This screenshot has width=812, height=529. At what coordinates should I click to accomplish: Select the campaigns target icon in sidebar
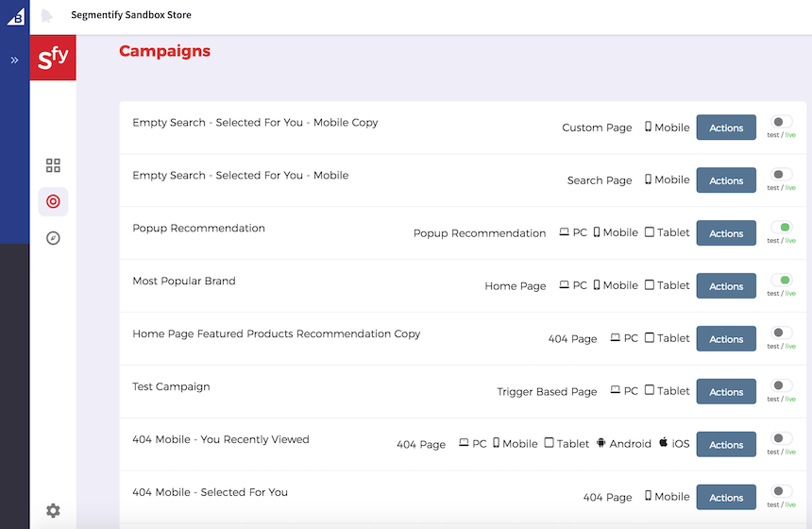tap(53, 201)
